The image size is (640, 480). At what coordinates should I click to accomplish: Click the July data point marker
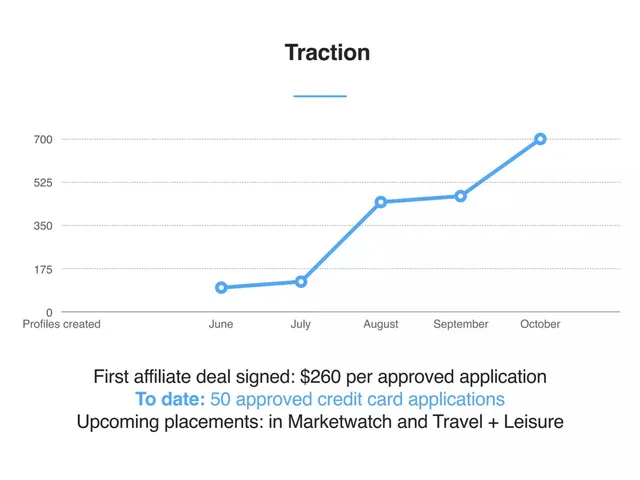[301, 282]
